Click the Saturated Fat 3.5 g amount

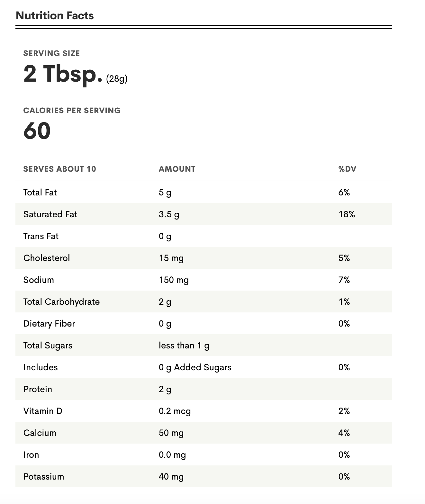[169, 214]
